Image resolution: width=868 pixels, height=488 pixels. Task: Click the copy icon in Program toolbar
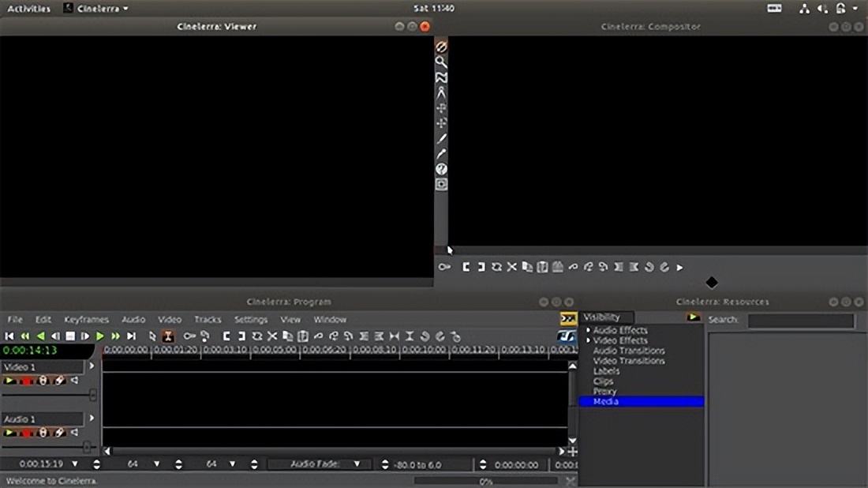tap(287, 336)
